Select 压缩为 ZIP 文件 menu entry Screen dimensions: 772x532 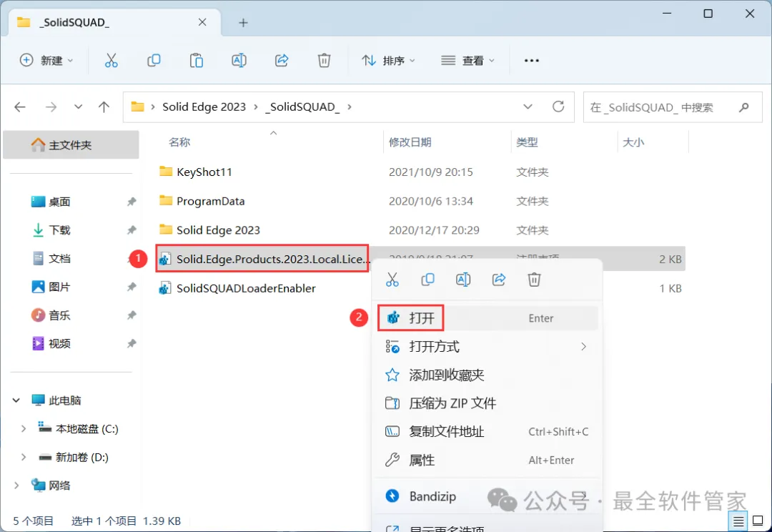(488, 403)
